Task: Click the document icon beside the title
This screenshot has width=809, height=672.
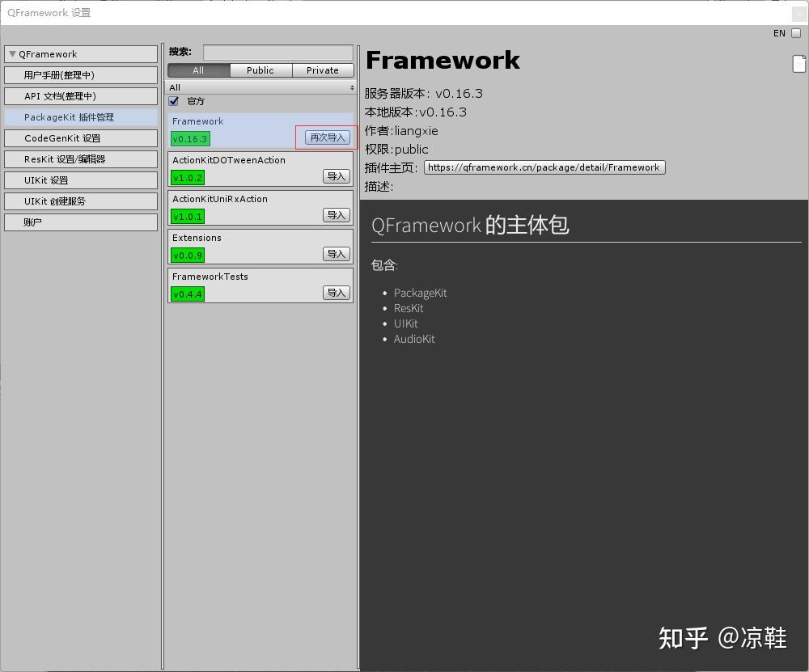Action: [x=799, y=63]
